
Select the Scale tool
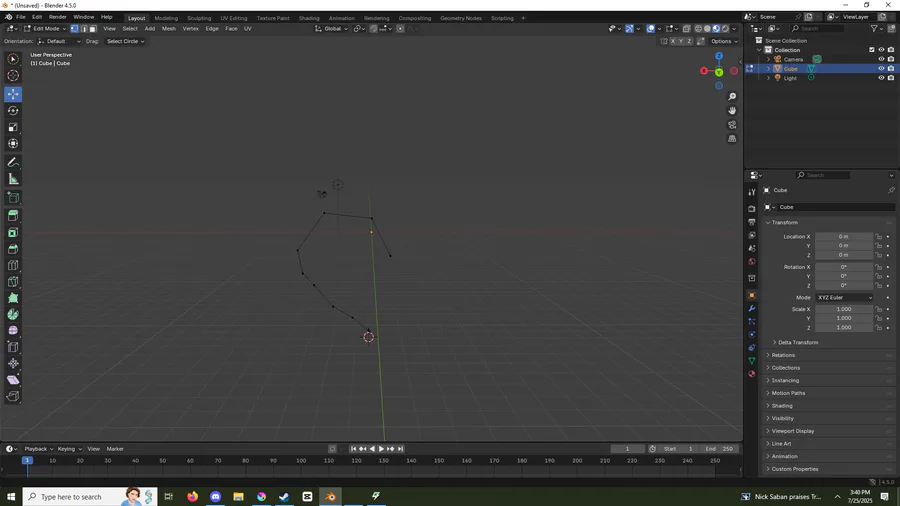tap(13, 127)
